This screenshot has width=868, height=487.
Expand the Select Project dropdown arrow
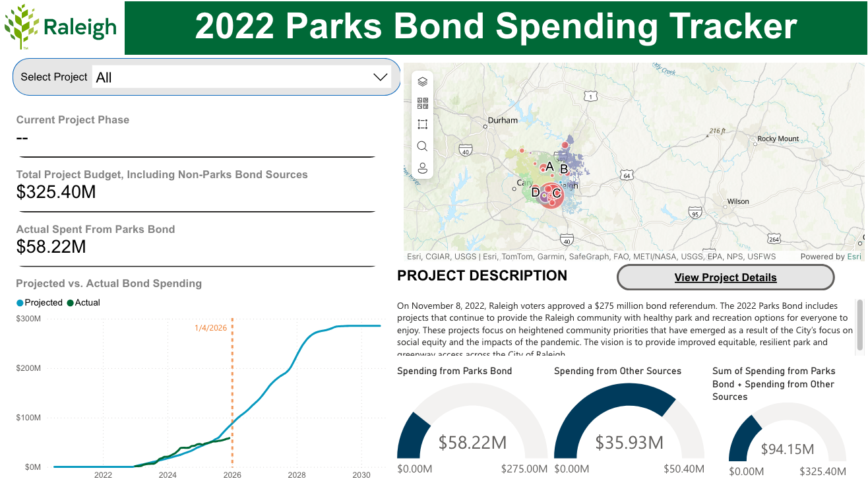[x=380, y=77]
